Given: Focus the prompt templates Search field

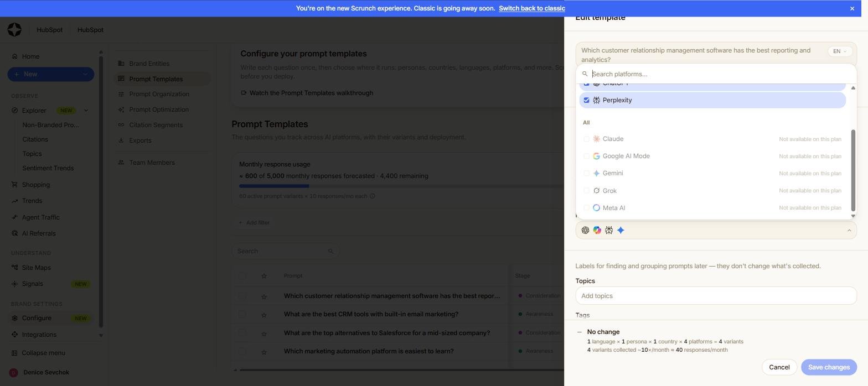Looking at the screenshot, I should 285,251.
